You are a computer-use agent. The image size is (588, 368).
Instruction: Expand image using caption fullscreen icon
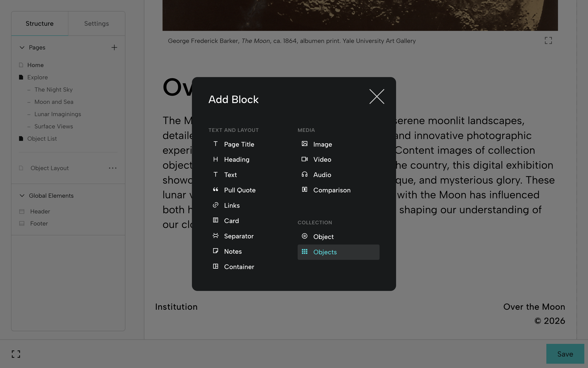(x=548, y=41)
